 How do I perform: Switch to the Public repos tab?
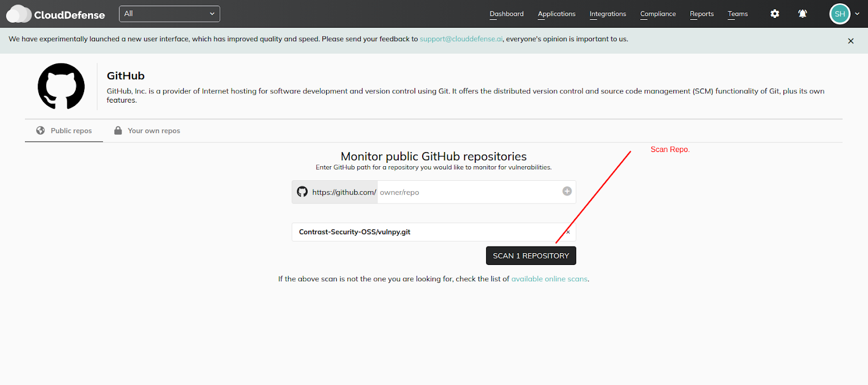click(64, 131)
